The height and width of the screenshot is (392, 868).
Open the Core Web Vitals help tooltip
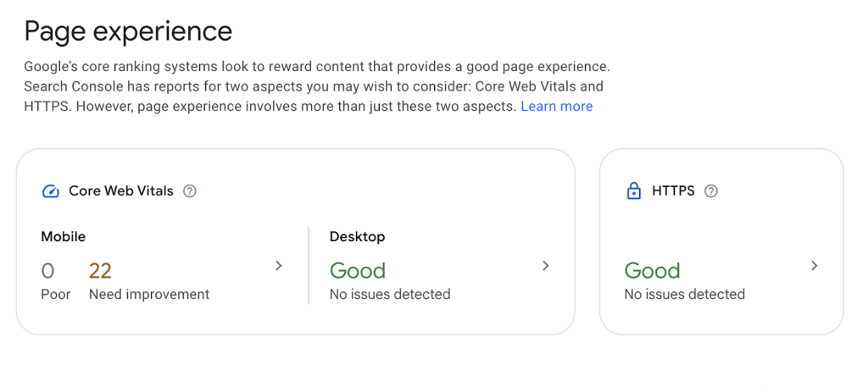tap(190, 191)
